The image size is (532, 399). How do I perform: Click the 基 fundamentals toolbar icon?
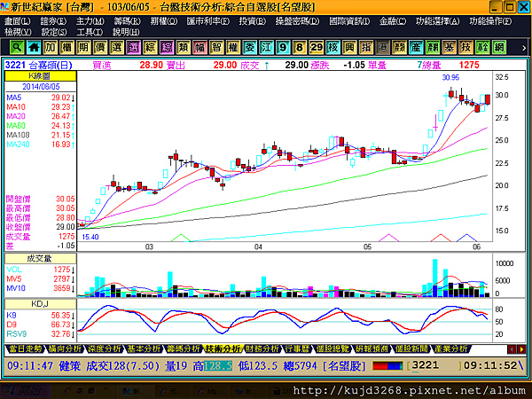(450, 47)
